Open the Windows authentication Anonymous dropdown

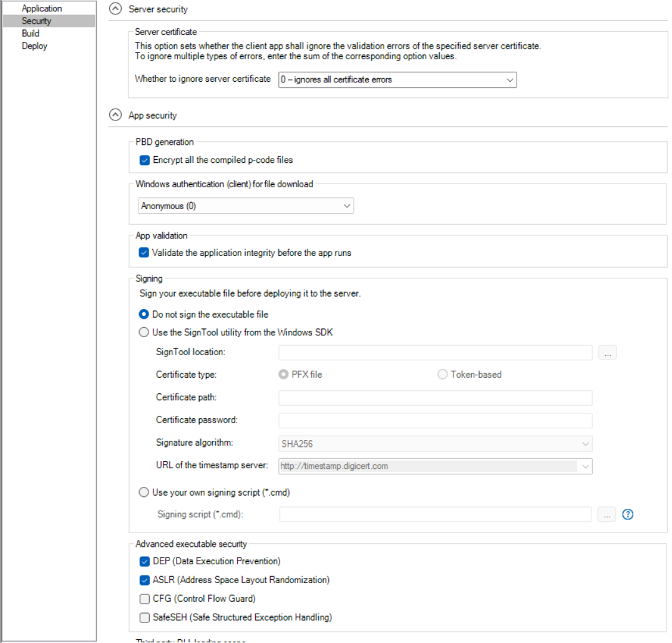(x=245, y=206)
